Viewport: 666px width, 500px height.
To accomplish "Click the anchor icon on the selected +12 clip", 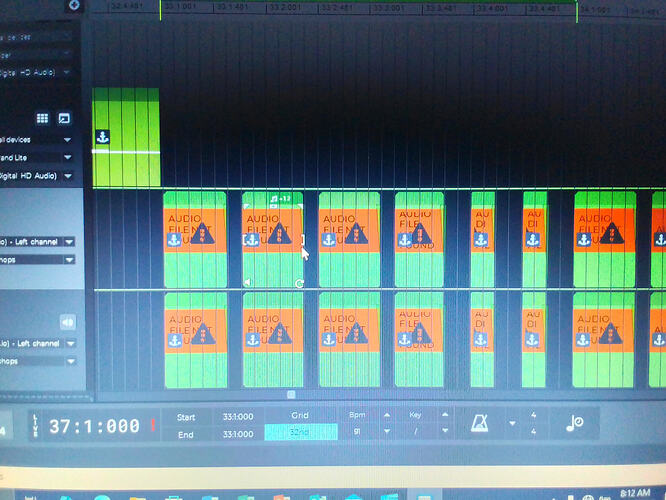I will coord(252,240).
